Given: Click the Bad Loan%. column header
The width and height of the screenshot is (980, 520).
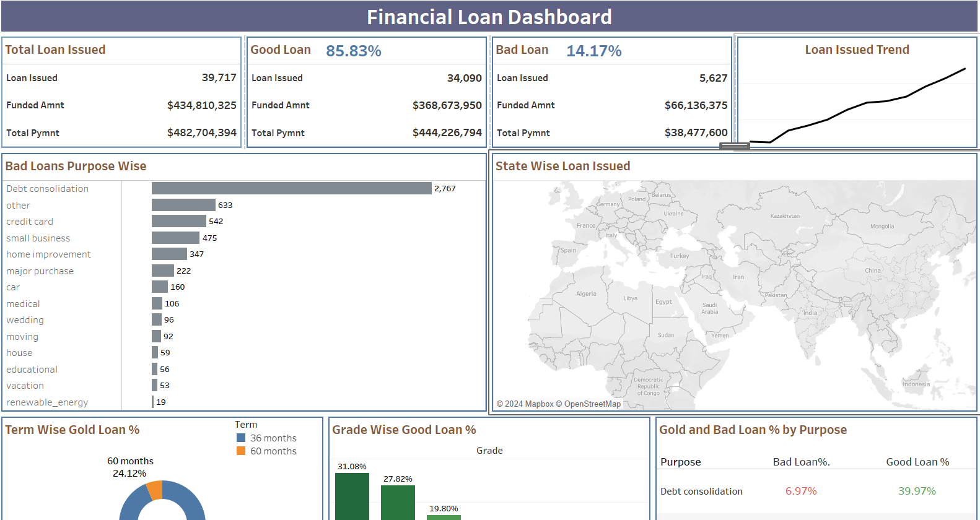Looking at the screenshot, I should (801, 462).
